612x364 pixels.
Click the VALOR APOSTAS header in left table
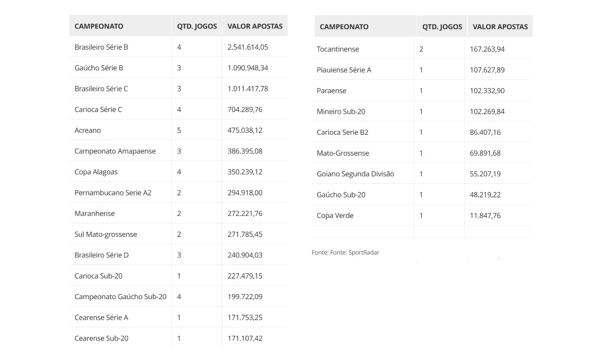pyautogui.click(x=255, y=26)
